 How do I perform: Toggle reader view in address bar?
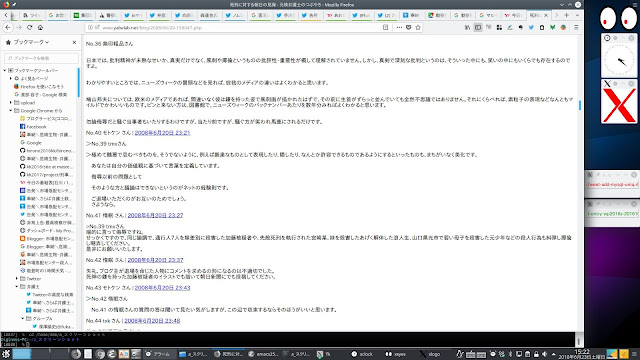[385, 27]
